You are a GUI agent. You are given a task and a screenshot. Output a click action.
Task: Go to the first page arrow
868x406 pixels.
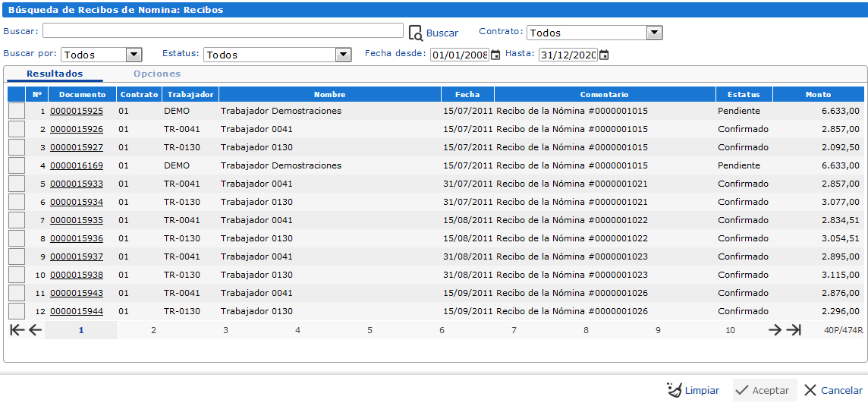tap(17, 330)
